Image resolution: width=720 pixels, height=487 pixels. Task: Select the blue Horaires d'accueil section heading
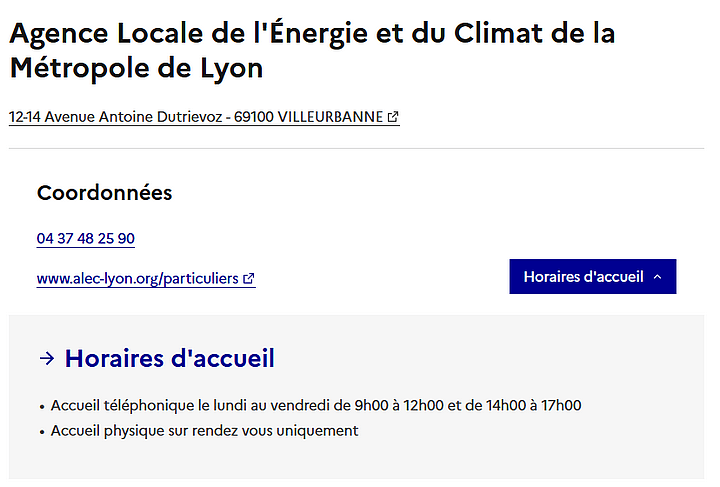click(x=169, y=358)
